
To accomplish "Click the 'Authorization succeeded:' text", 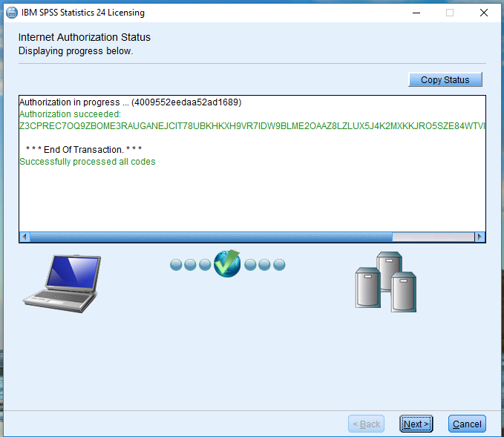I will point(70,114).
